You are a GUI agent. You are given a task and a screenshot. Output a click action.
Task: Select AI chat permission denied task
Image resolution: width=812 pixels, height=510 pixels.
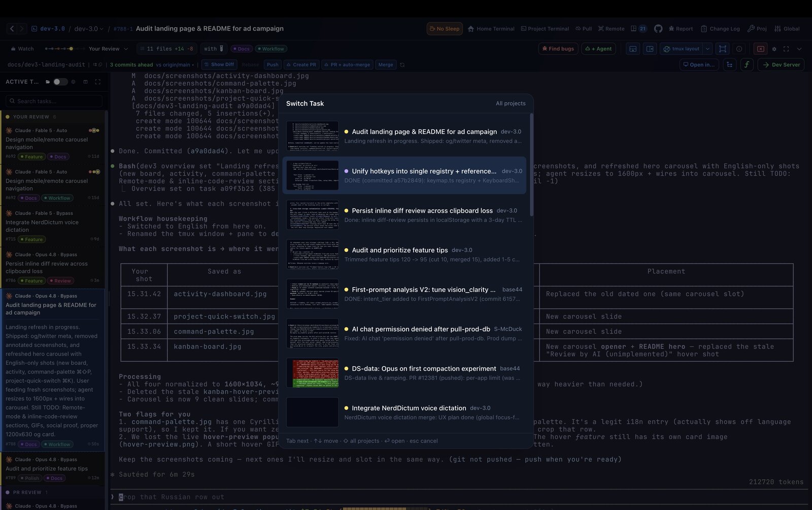point(404,333)
